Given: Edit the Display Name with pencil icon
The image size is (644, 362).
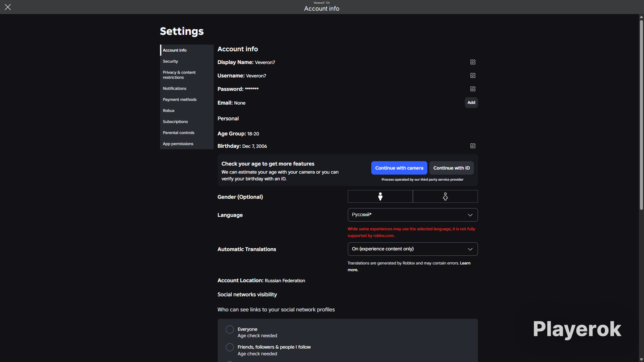Looking at the screenshot, I should [473, 62].
